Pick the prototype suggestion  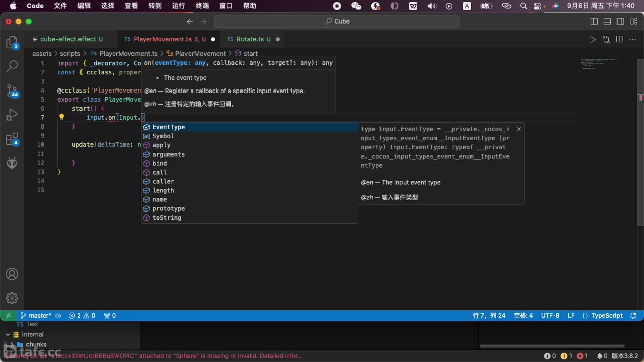coord(249,208)
